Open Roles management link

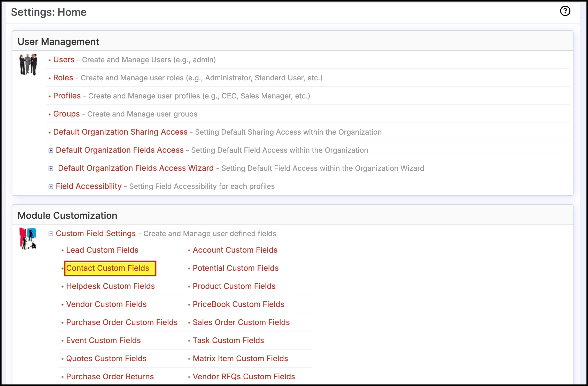click(63, 78)
